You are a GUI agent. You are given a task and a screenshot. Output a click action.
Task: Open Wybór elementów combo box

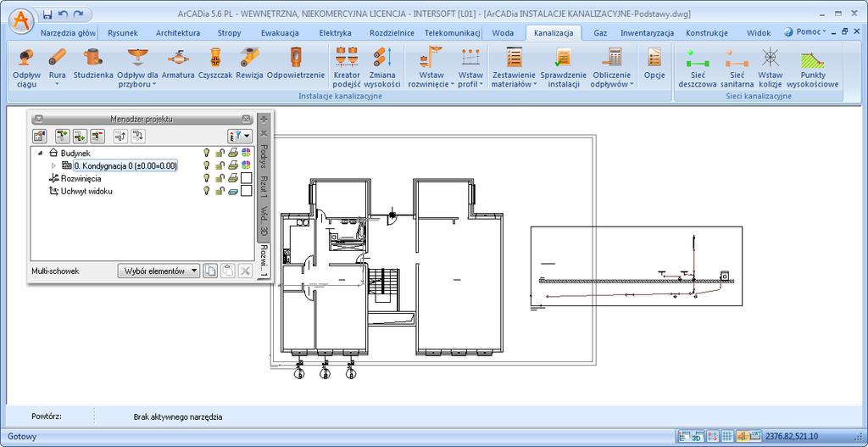pyautogui.click(x=159, y=271)
